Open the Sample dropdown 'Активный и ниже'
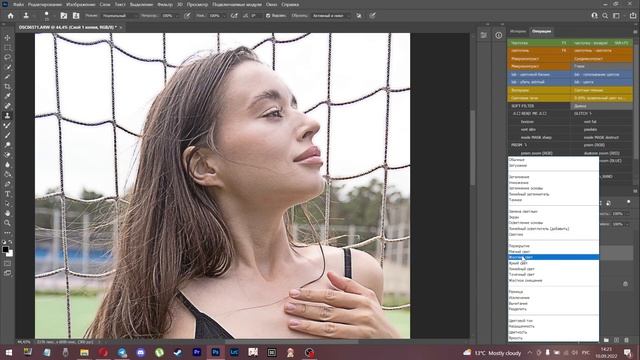Screen dimensions: 640x360 coord(331,16)
